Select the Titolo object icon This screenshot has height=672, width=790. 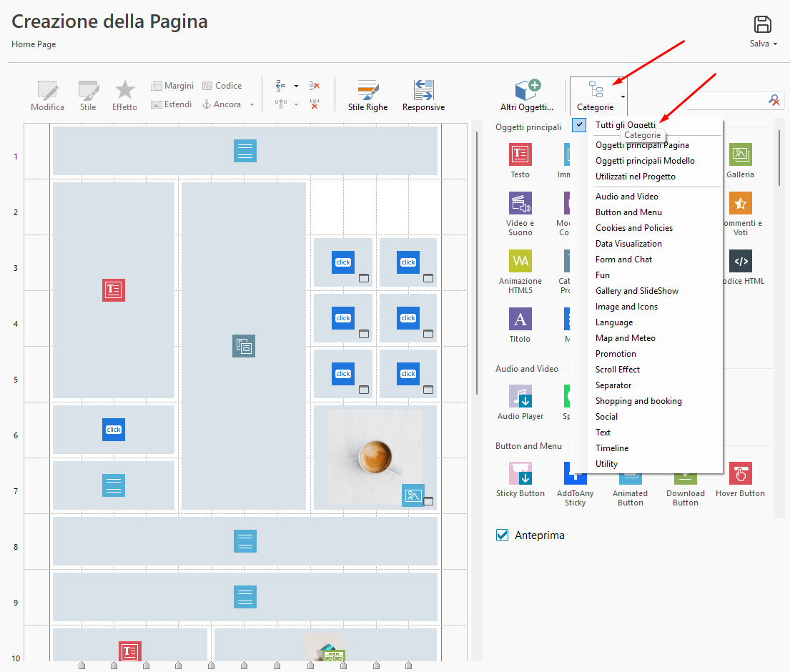[520, 319]
